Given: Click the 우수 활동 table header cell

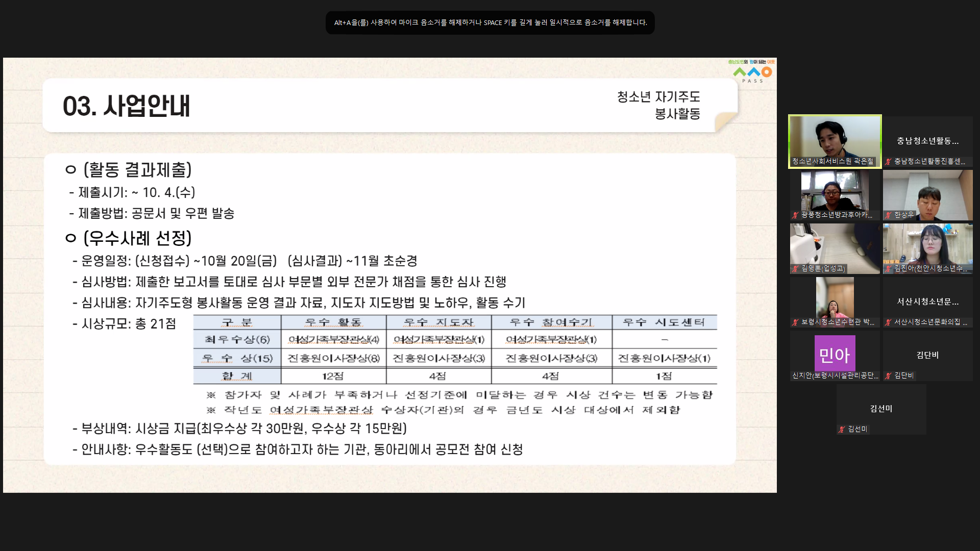Looking at the screenshot, I should tap(333, 322).
